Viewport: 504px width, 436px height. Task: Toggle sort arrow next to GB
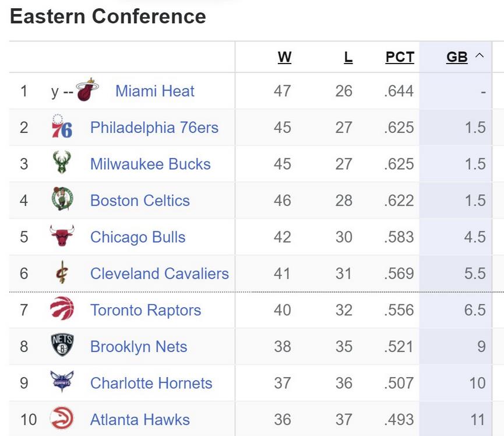click(x=480, y=57)
